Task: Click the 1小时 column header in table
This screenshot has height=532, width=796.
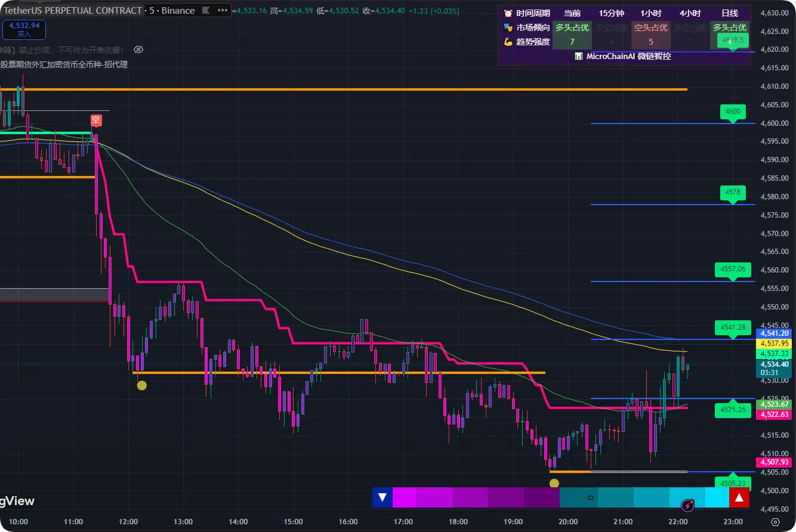Action: point(650,13)
